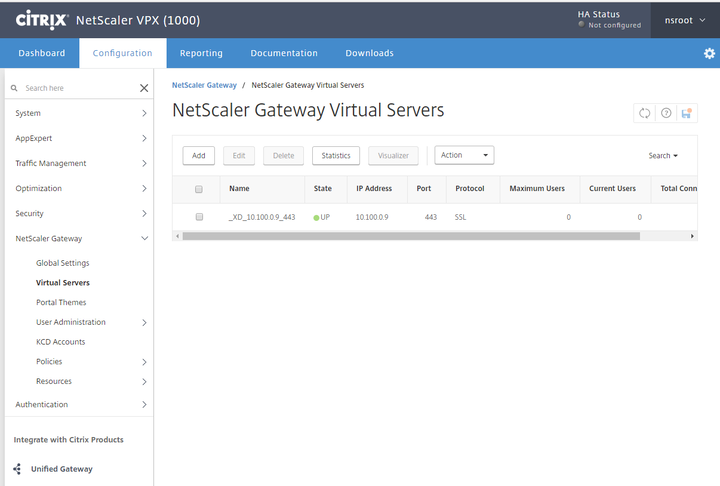Sort by Current Users column header
This screenshot has height=486, width=720.
612,189
